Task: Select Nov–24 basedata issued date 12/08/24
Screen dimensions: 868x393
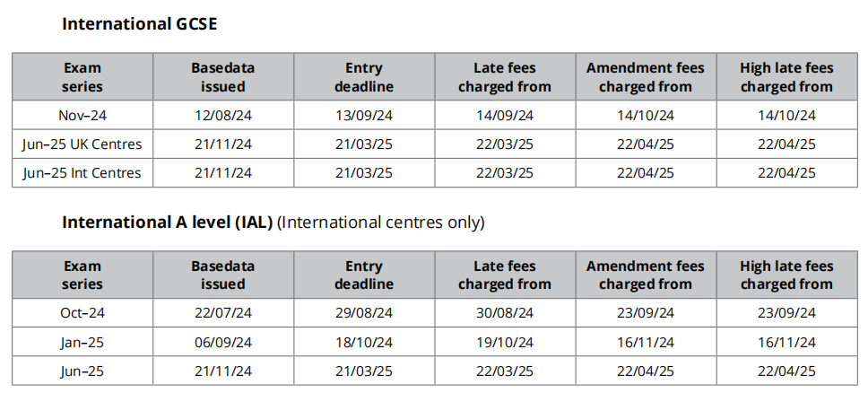Action: point(223,115)
